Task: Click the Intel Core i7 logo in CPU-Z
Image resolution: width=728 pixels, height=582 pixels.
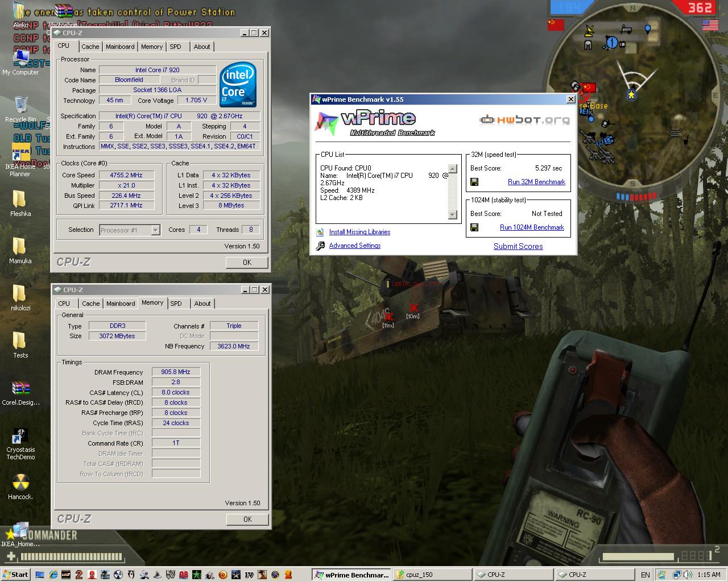Action: point(238,85)
